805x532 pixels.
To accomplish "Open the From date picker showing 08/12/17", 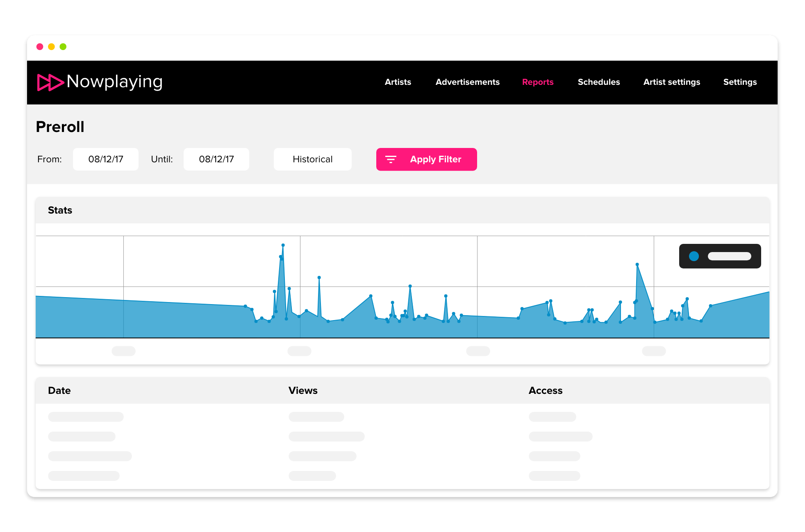I will coord(106,159).
